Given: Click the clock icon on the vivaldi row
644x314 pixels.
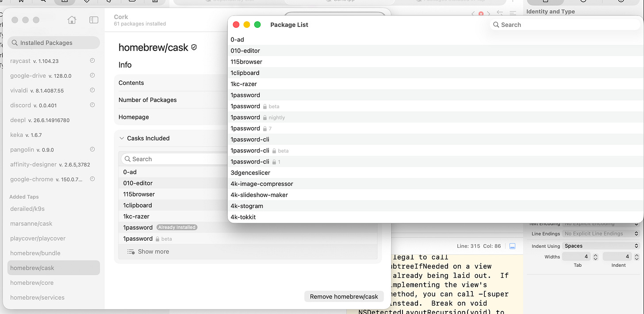Looking at the screenshot, I should (92, 90).
